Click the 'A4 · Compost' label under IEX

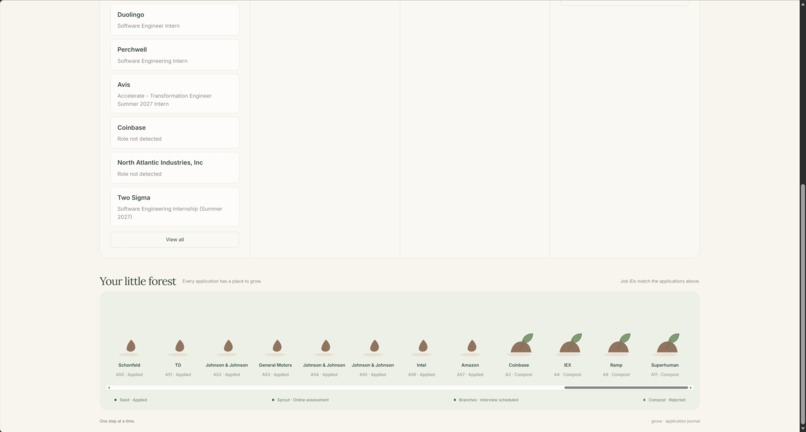pos(567,374)
